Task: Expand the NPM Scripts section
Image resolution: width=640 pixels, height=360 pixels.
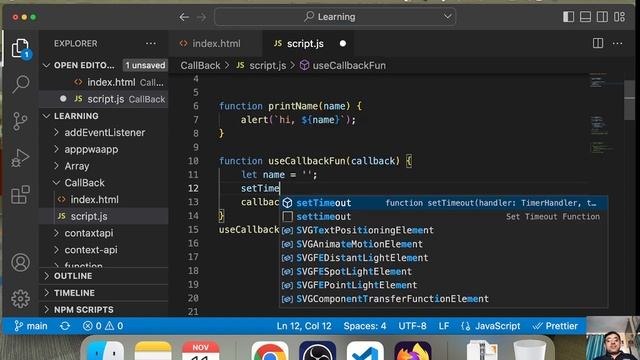Action: [104, 310]
